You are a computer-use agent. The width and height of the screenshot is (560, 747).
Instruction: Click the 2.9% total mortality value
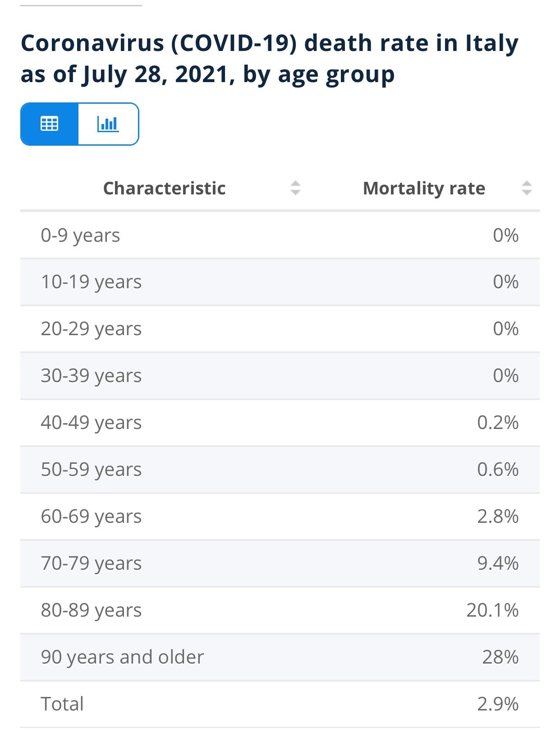tap(498, 705)
